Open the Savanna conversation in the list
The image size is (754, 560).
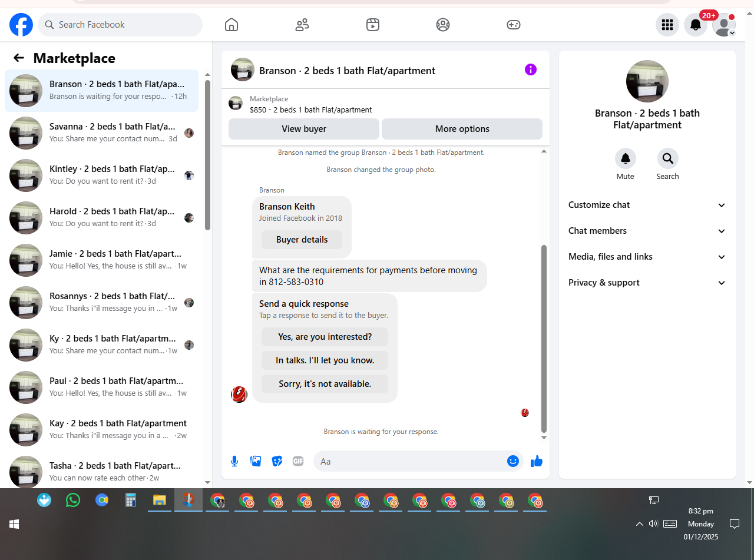(x=101, y=133)
